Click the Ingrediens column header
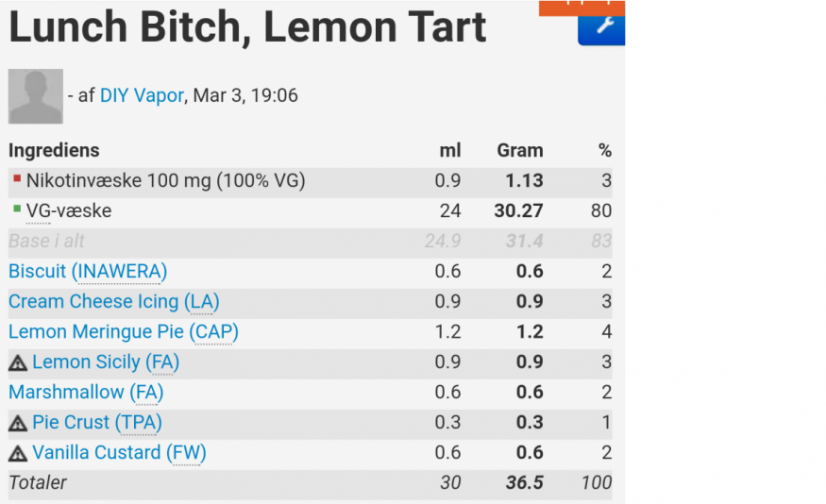 point(54,150)
